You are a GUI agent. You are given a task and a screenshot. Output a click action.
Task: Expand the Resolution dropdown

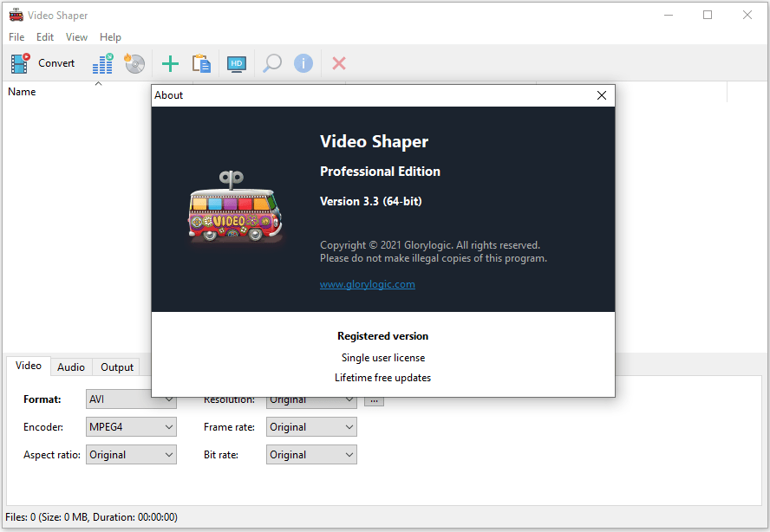311,401
